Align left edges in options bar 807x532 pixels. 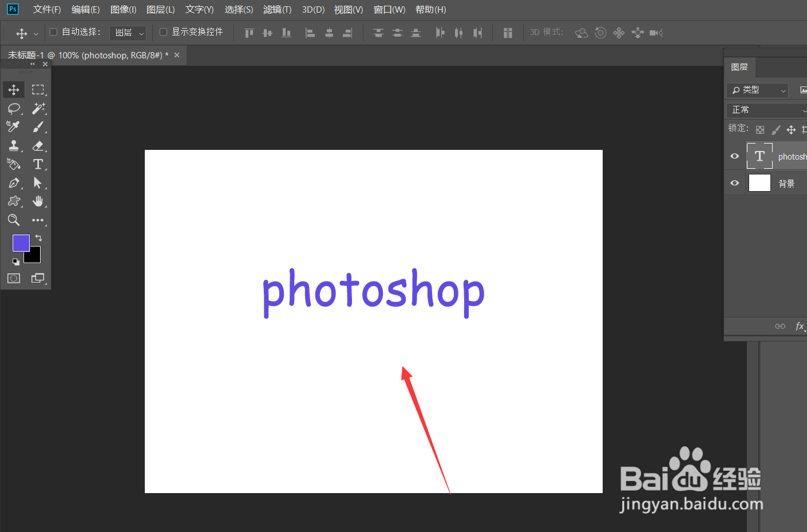coord(310,33)
